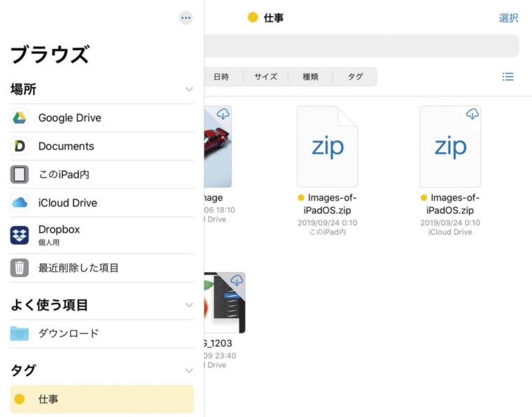Click the Downloads folder icon
Viewport: 532px width, 417px height.
pos(20,333)
